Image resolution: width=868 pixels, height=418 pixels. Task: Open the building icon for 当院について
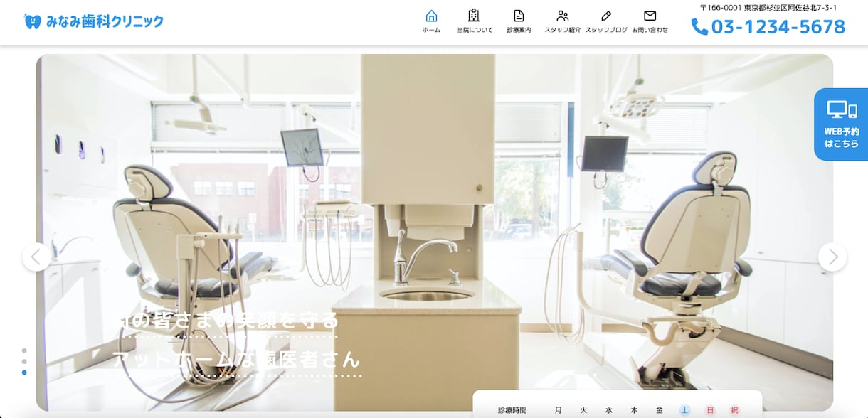tap(474, 16)
